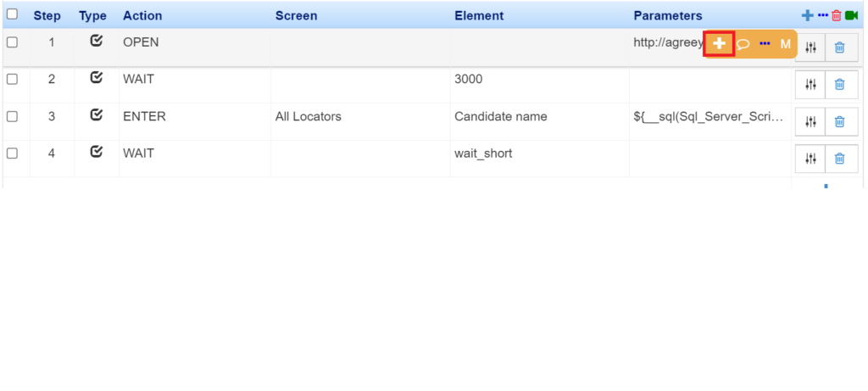Toggle the type checkmark icon of step 3

[97, 115]
